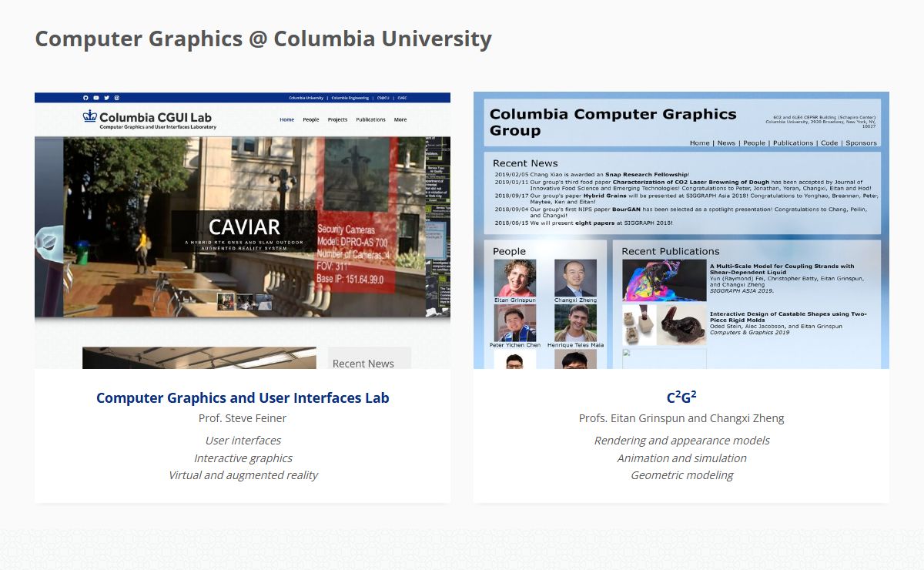Open the C²G² group title link
Viewport: 924px width, 570px height.
tap(681, 397)
